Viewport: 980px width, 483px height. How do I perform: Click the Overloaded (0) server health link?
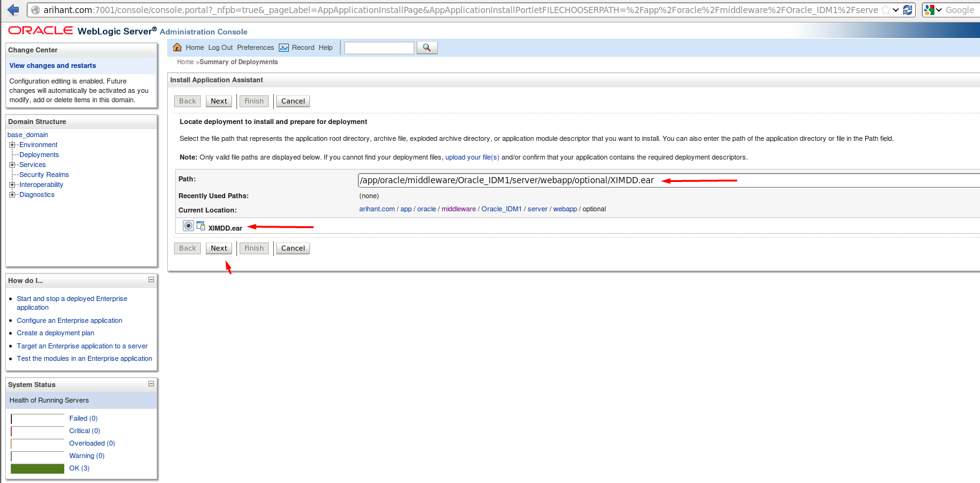(92, 443)
